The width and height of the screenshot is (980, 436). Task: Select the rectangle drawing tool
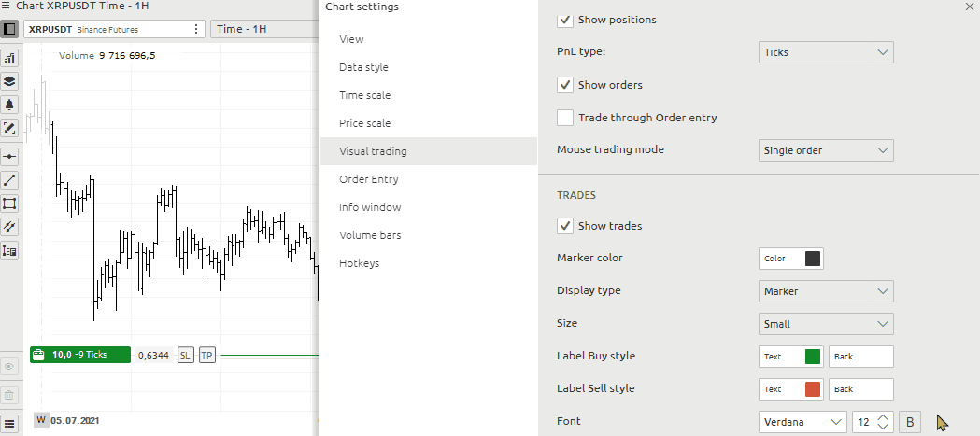pyautogui.click(x=10, y=204)
